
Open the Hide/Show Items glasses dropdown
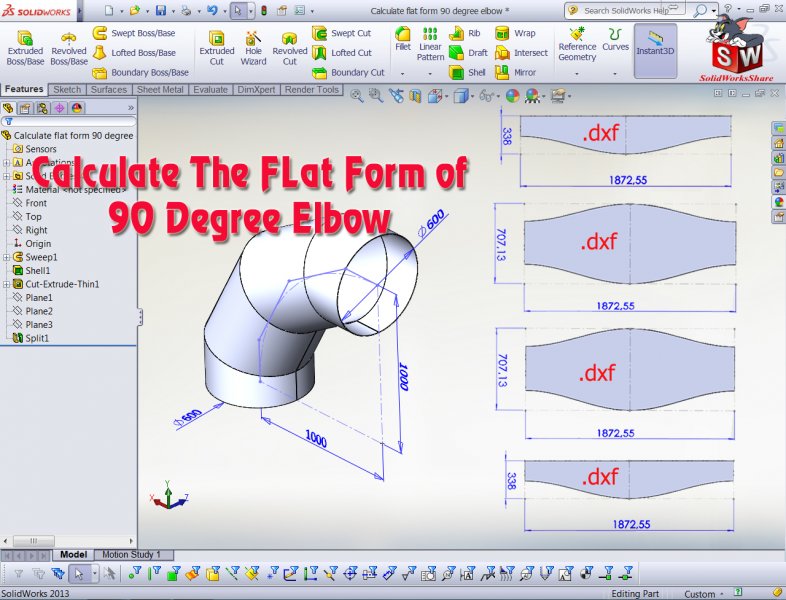click(488, 95)
